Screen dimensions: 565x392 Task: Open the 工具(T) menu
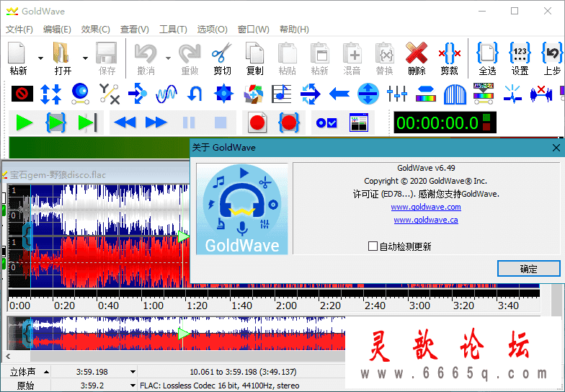[173, 30]
